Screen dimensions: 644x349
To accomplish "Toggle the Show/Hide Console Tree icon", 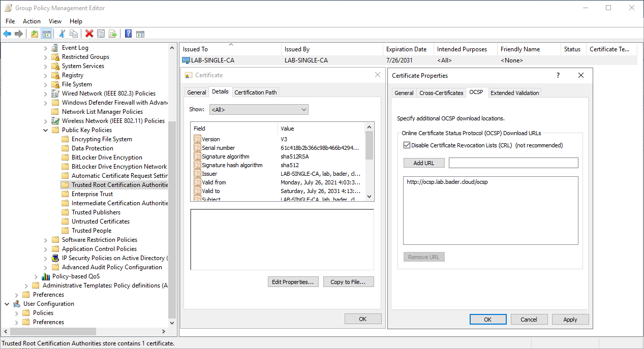I will 46,34.
